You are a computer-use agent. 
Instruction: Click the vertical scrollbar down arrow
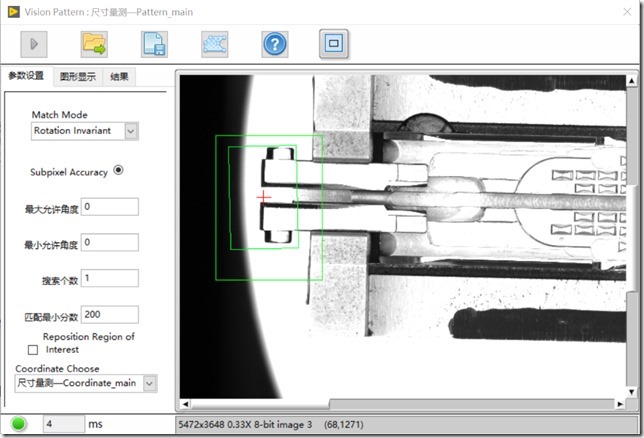click(x=632, y=392)
